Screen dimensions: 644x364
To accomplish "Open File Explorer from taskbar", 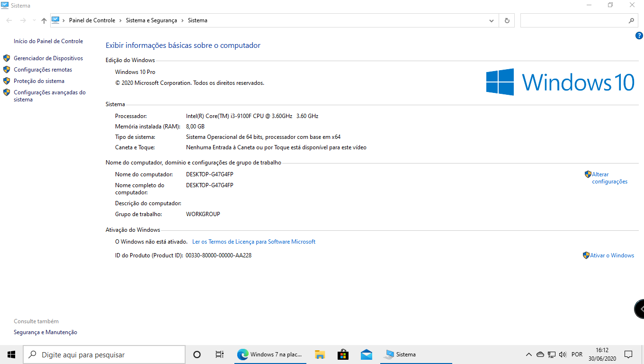I will point(320,355).
